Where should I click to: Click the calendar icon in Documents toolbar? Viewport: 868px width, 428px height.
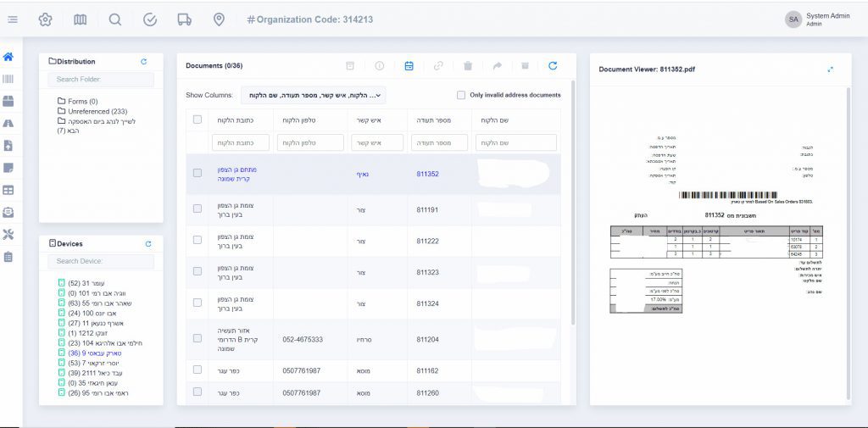coord(409,65)
